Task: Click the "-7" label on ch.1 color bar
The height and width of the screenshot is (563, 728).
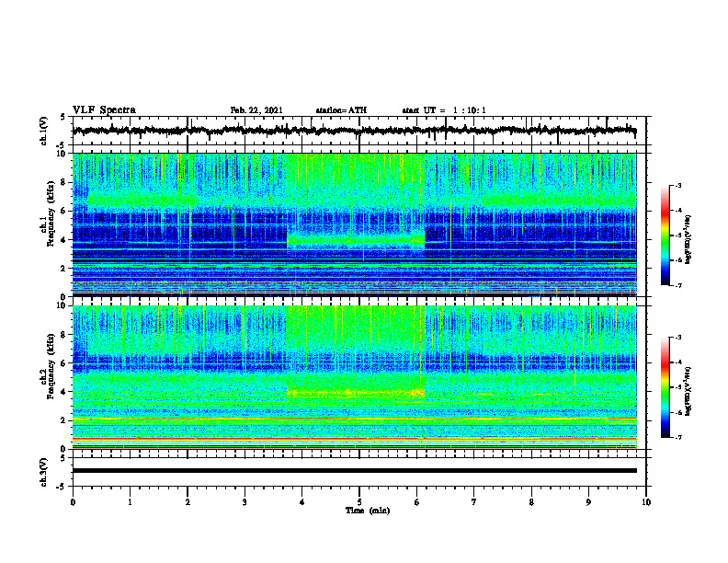Action: tap(678, 285)
